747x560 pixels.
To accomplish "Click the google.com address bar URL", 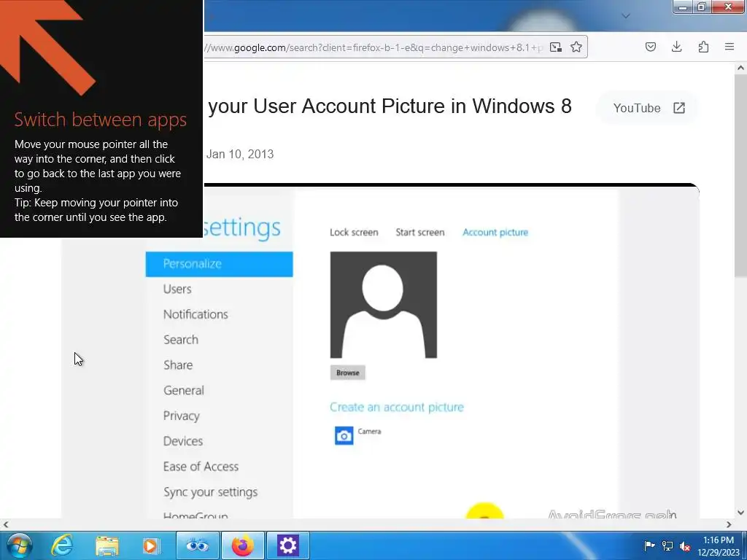I will pos(374,47).
